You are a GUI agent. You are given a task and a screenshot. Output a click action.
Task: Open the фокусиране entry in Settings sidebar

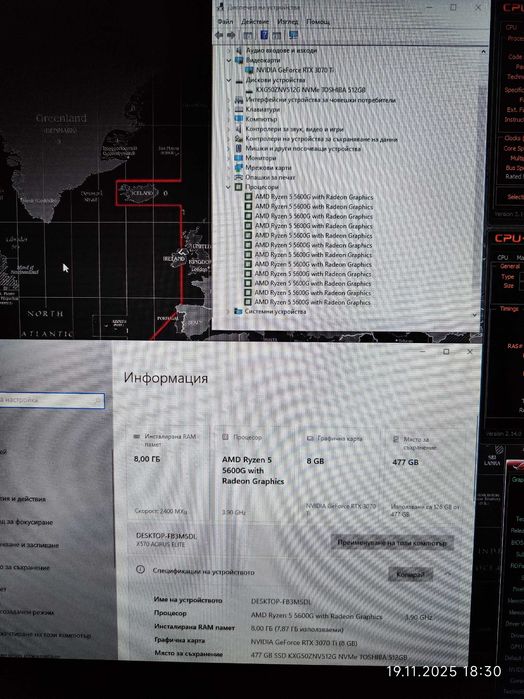coord(26,522)
